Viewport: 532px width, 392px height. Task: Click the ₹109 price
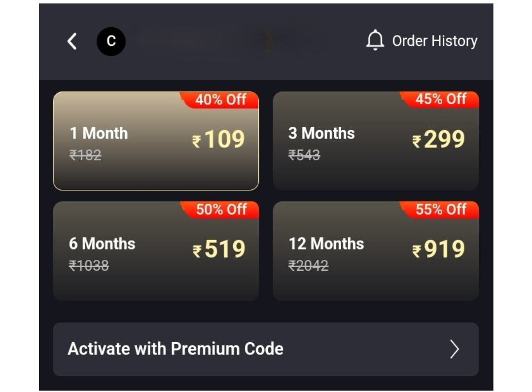tap(219, 140)
